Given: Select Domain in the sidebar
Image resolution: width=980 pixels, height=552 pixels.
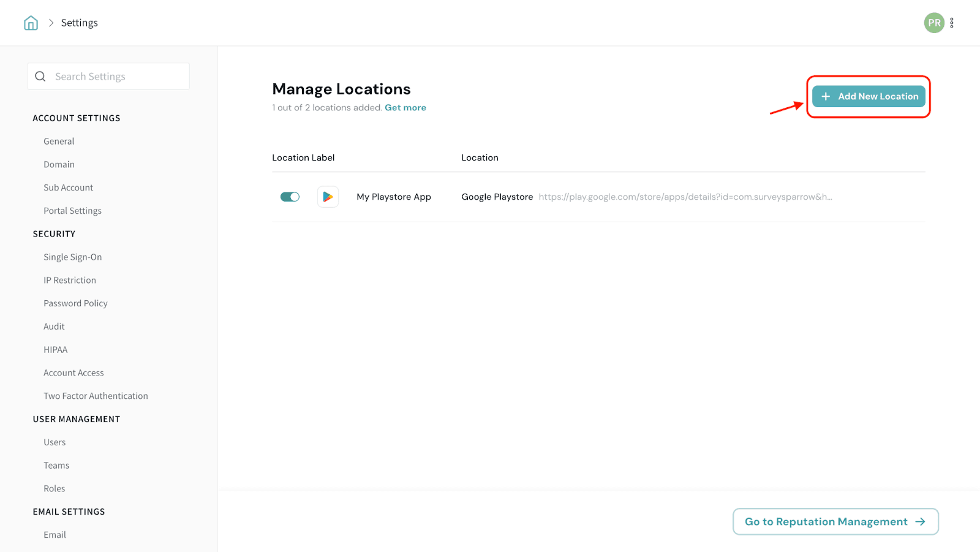Looking at the screenshot, I should pos(59,165).
